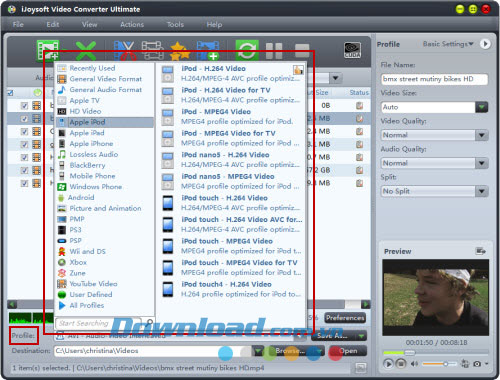The height and width of the screenshot is (380, 500).
Task: Expand the Video Size Auto dropdown
Action: 481,107
